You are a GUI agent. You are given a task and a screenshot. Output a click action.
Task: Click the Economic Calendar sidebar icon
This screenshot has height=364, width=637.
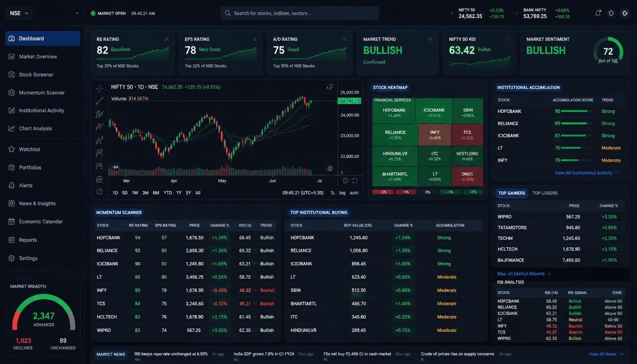tap(12, 221)
